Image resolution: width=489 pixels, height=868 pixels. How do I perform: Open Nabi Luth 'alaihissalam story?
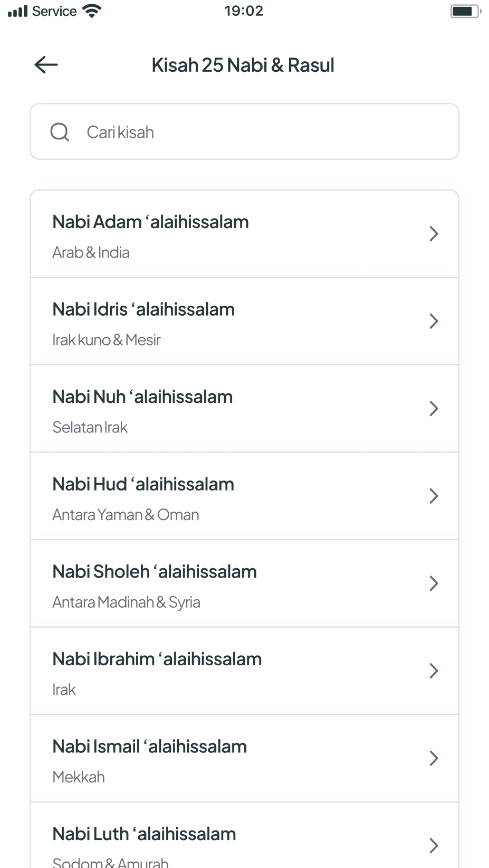pos(244,839)
